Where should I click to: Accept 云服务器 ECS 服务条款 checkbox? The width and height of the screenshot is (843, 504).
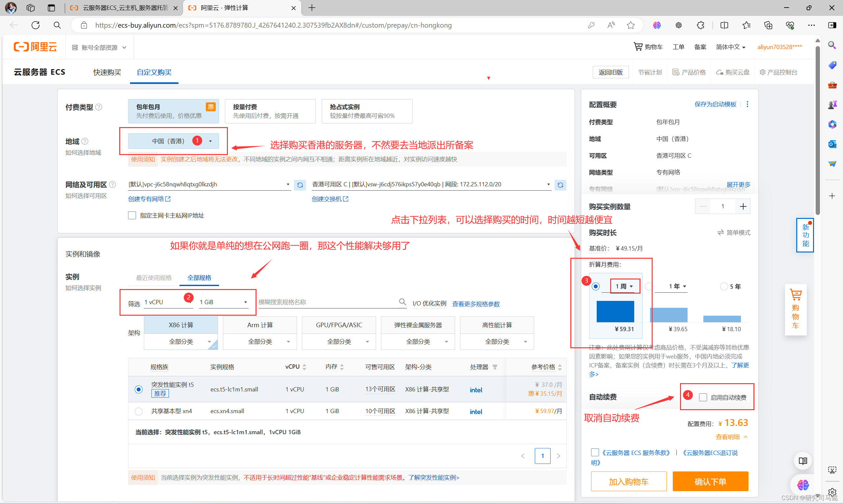(x=595, y=452)
